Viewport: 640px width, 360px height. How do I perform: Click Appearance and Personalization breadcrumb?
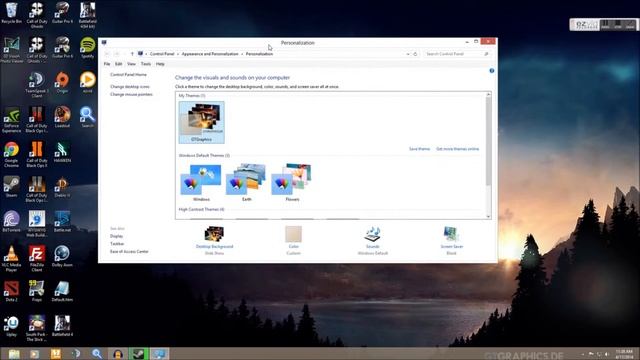point(210,54)
